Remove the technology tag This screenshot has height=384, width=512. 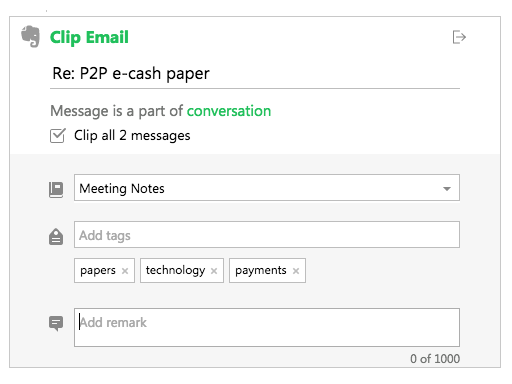214,271
